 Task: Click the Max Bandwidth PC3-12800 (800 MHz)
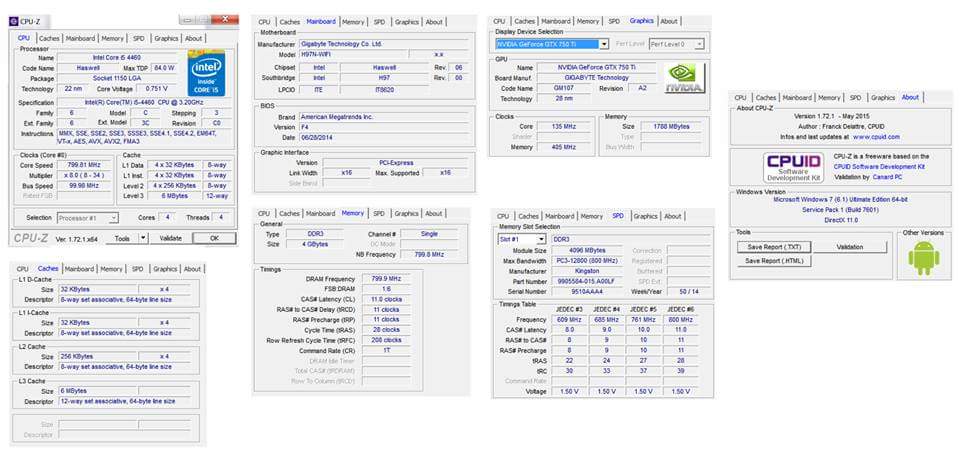point(587,261)
